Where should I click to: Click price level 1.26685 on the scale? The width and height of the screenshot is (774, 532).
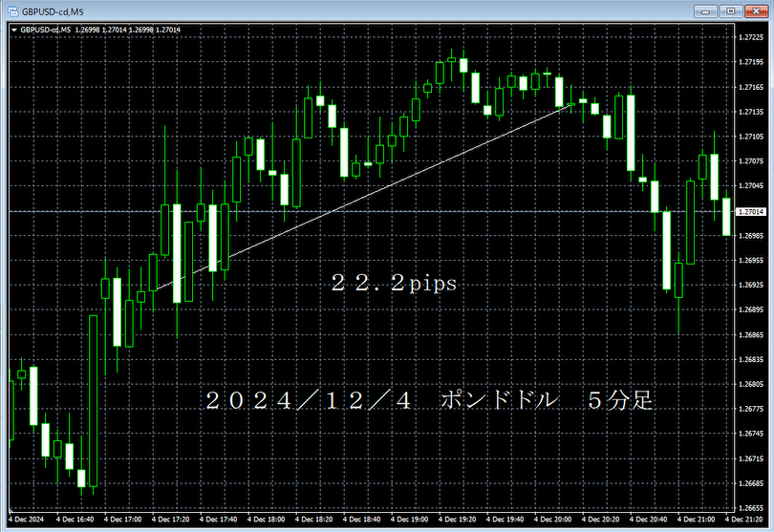click(751, 483)
